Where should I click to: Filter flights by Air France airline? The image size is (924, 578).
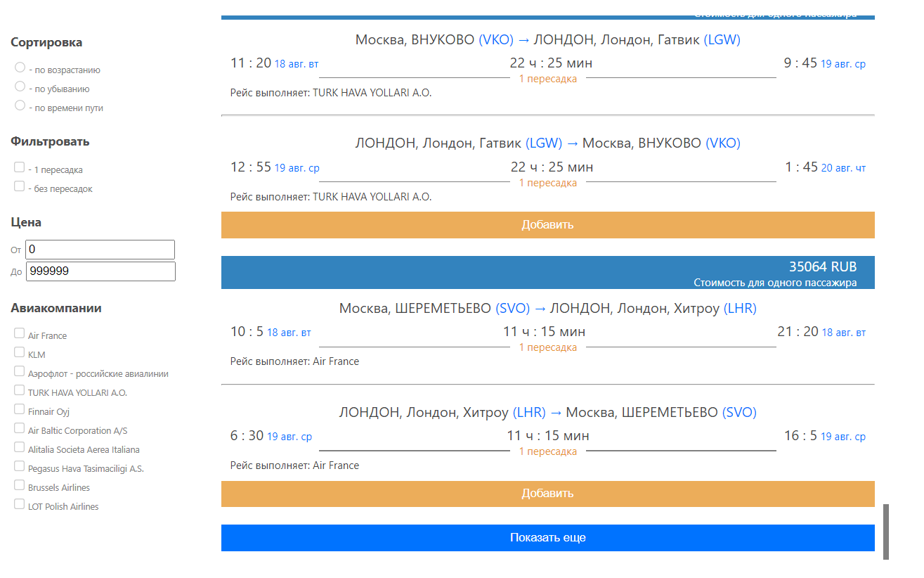tap(18, 333)
